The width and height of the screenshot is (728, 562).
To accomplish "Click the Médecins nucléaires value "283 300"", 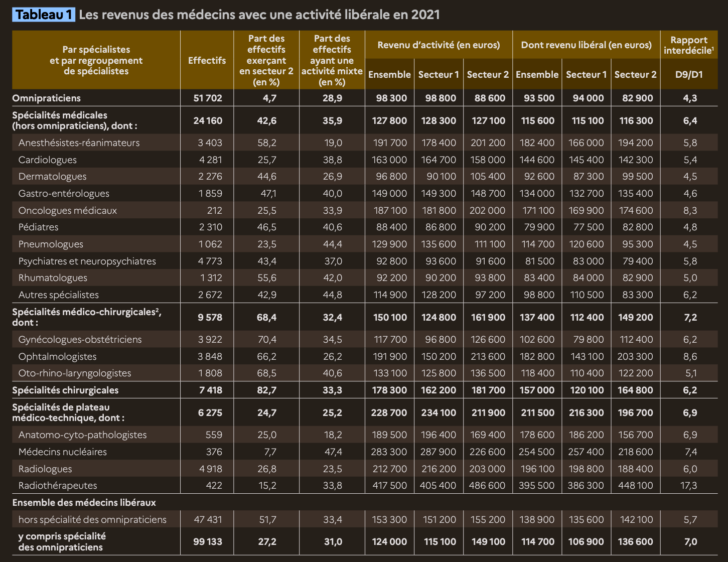I will point(389,452).
